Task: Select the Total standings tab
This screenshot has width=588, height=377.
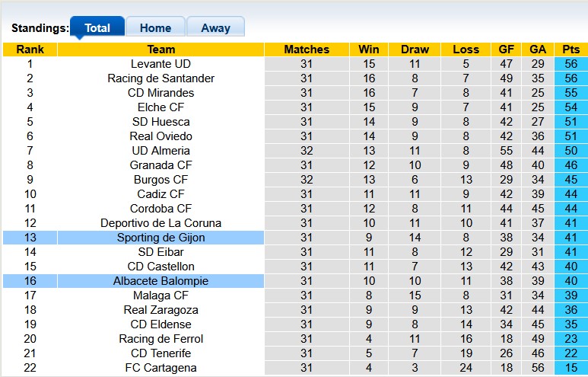Action: [x=97, y=28]
